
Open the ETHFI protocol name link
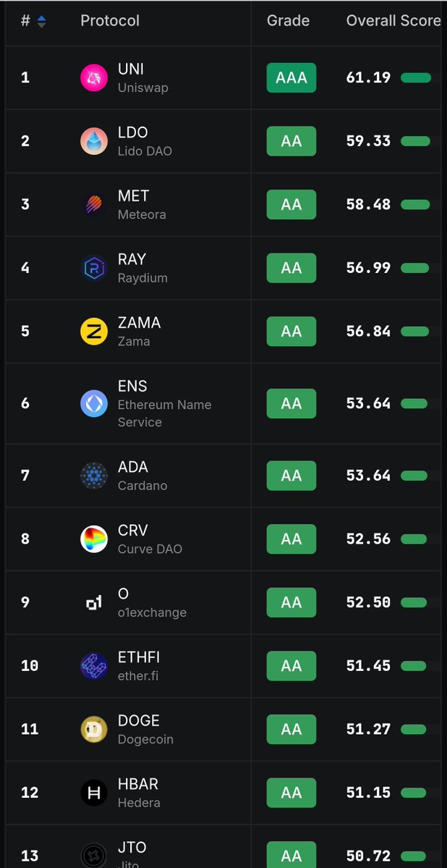139,657
